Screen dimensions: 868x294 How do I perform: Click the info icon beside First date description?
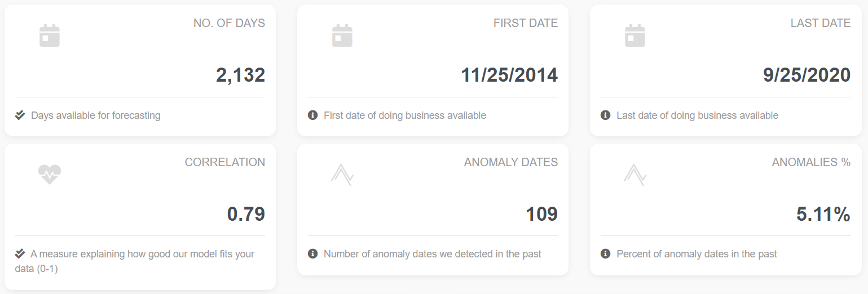click(312, 115)
